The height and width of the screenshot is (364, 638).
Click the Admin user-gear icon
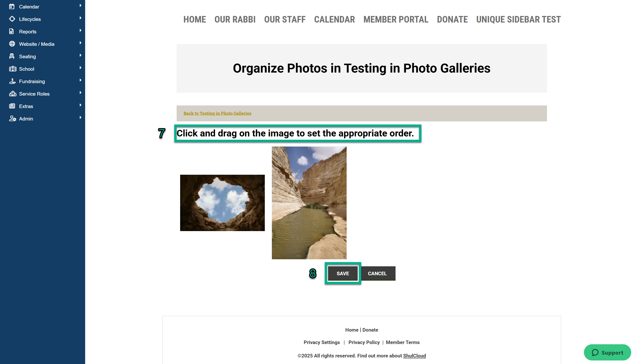pos(12,119)
